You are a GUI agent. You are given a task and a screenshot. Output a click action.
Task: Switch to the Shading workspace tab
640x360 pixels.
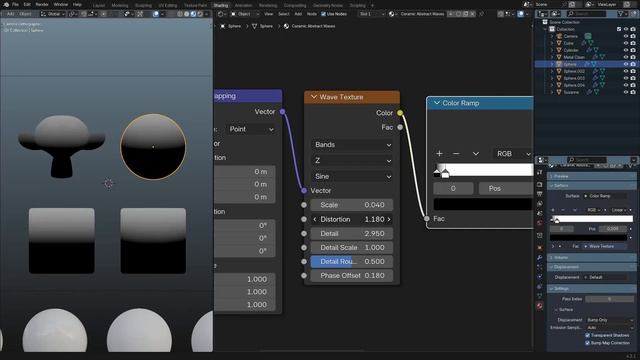[221, 5]
